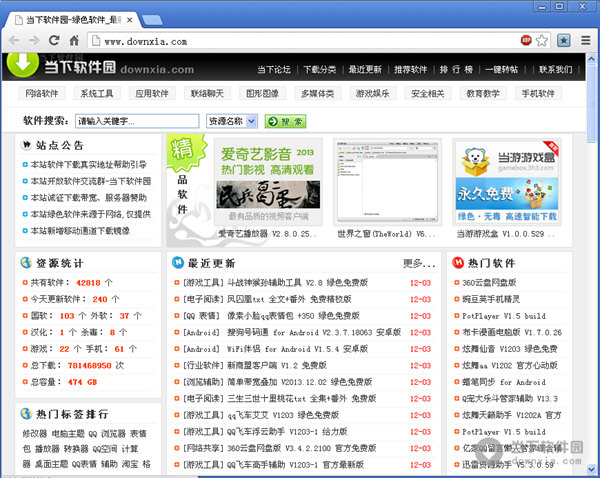Open 布卡漫画电脑版 V1.7.0.26 link
600x478 pixels.
pyautogui.click(x=512, y=332)
